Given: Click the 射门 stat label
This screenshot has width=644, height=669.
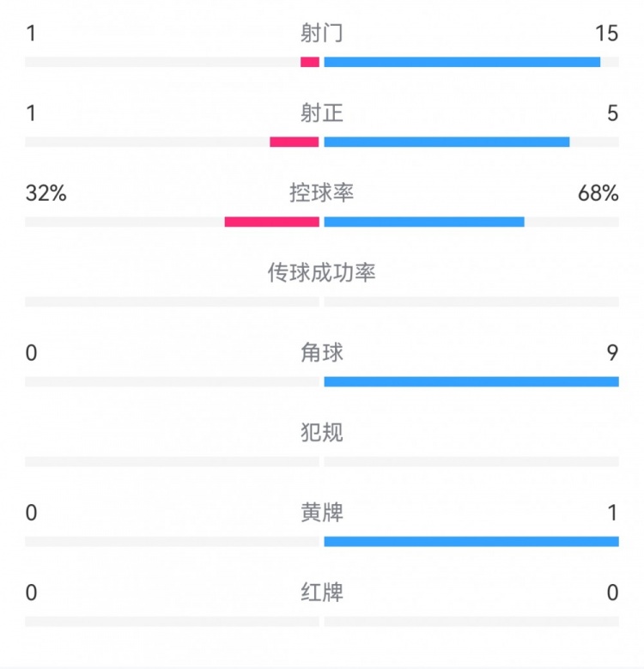Looking at the screenshot, I should click(322, 33).
